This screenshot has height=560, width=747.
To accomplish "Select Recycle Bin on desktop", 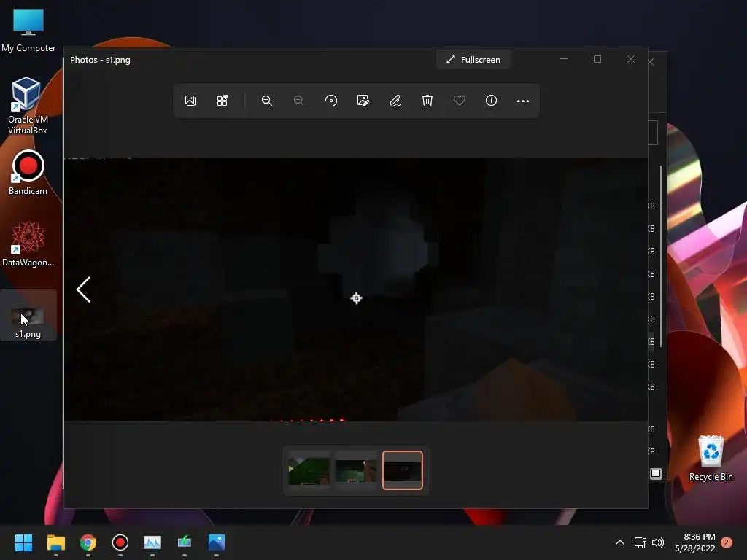I will (x=711, y=458).
